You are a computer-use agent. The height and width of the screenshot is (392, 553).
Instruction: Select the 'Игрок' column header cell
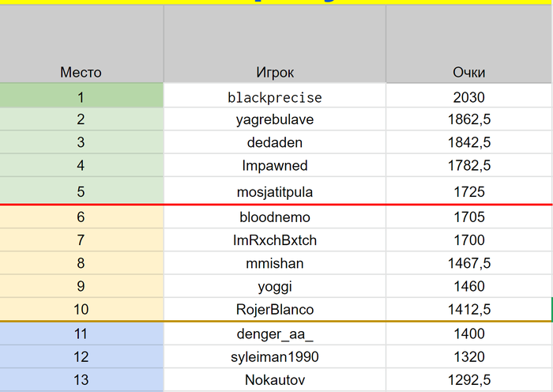click(275, 43)
